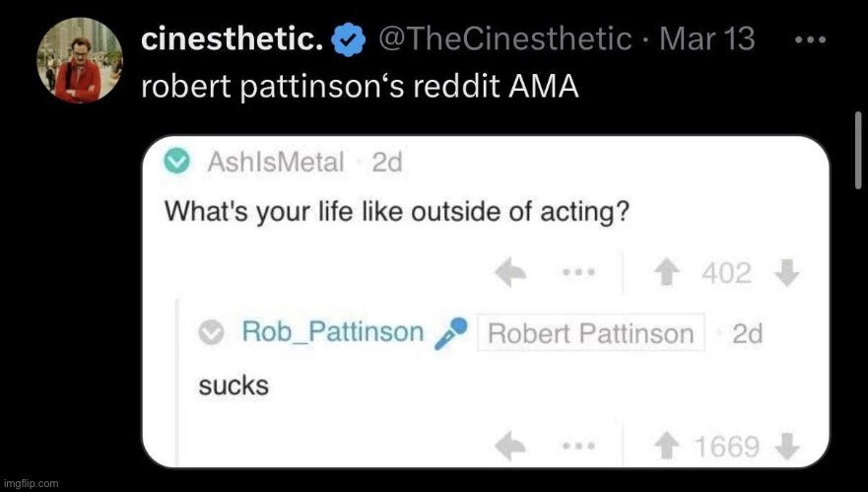
Task: Open the Rob_Pattinson user profile
Action: [333, 333]
